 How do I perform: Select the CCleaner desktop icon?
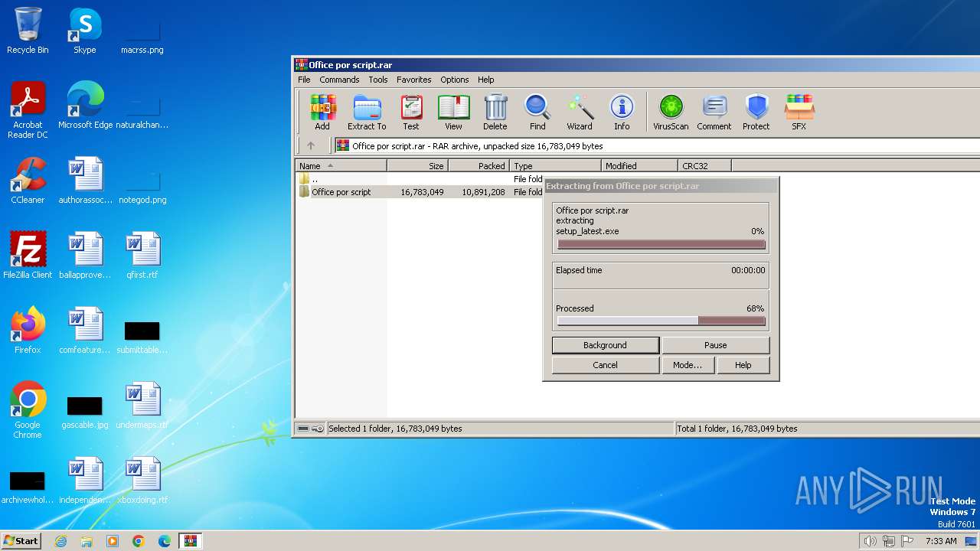point(28,181)
